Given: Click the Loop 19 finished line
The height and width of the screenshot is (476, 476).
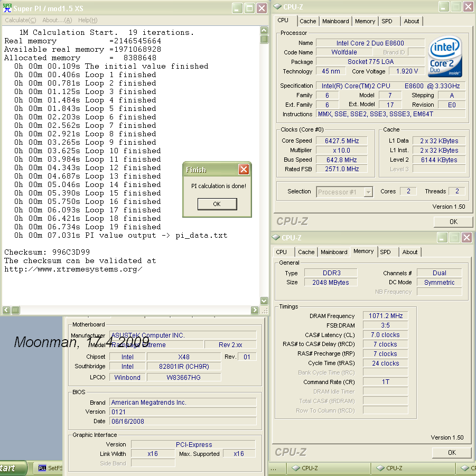Looking at the screenshot, I should pyautogui.click(x=87, y=227).
